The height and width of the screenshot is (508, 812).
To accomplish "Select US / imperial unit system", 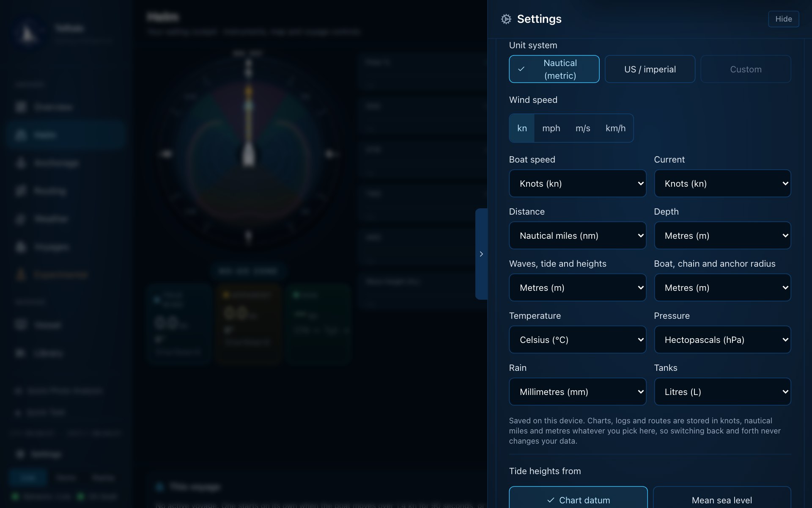I will (x=650, y=69).
